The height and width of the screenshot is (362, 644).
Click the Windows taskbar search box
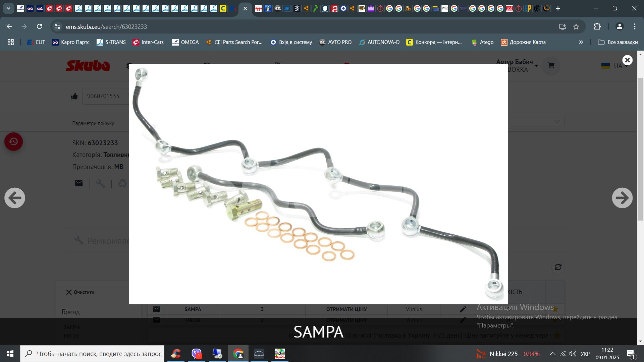(x=92, y=354)
